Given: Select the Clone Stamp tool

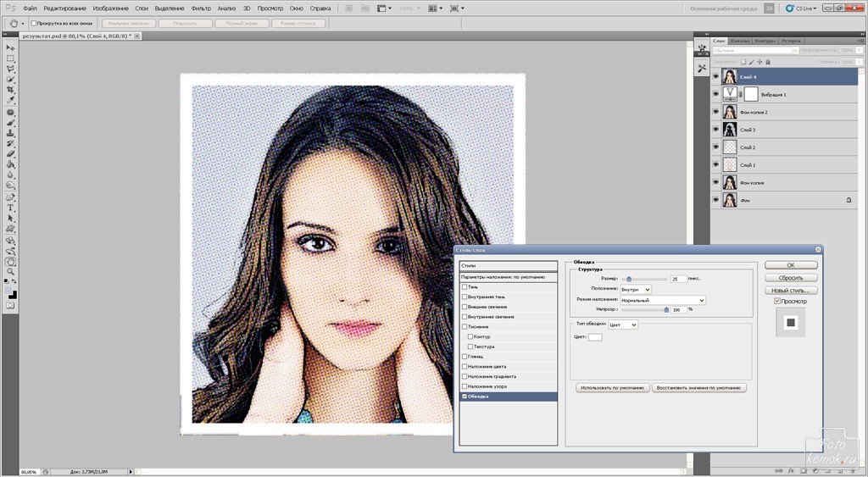Looking at the screenshot, I should (11, 133).
